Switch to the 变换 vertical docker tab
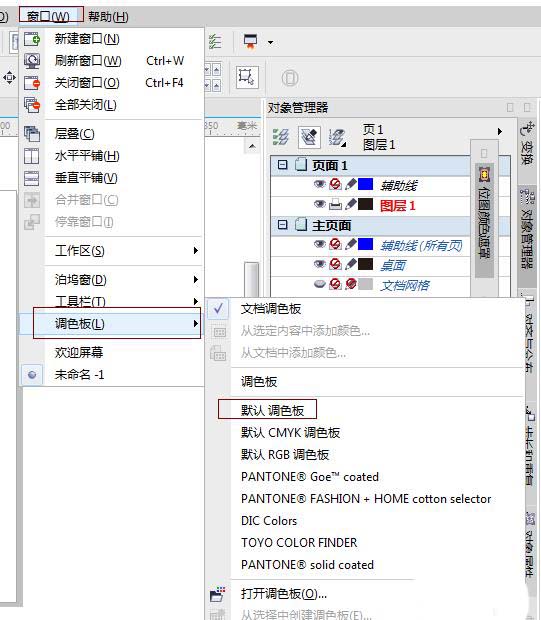541x620 pixels. (527, 143)
